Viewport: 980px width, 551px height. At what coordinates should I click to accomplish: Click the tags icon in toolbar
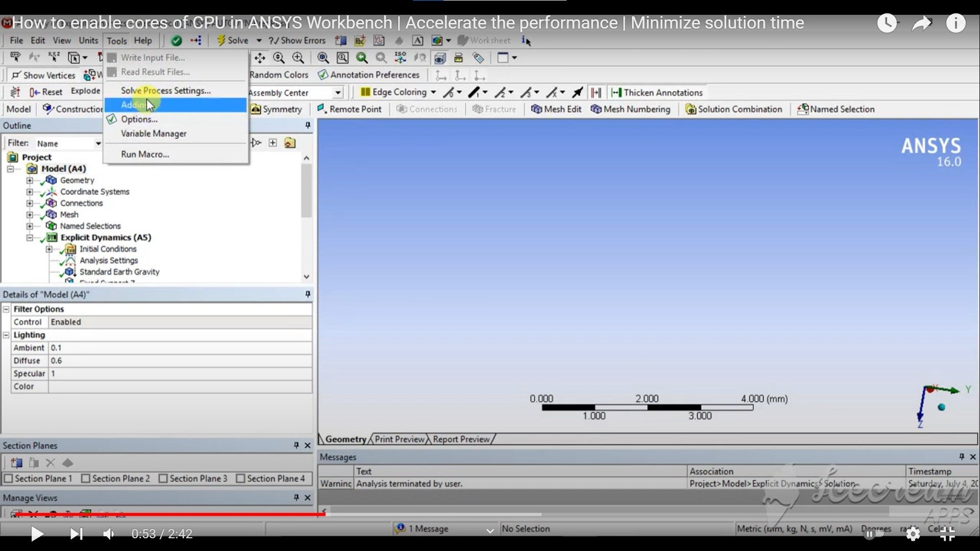478,58
